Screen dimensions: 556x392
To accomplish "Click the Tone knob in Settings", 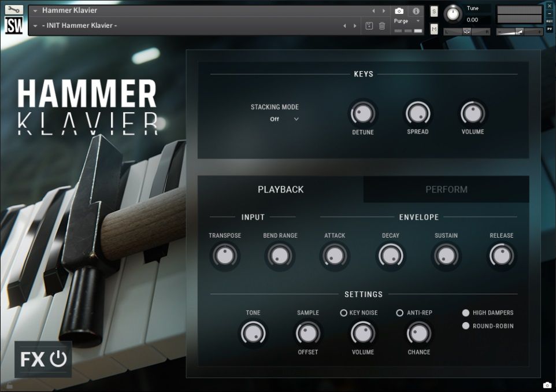I will [253, 333].
